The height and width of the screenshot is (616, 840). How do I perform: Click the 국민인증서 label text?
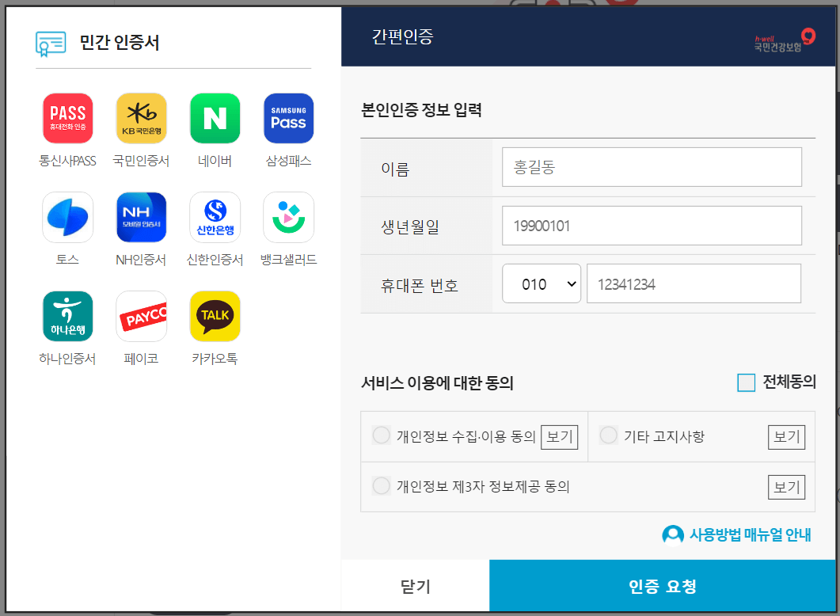coord(142,161)
